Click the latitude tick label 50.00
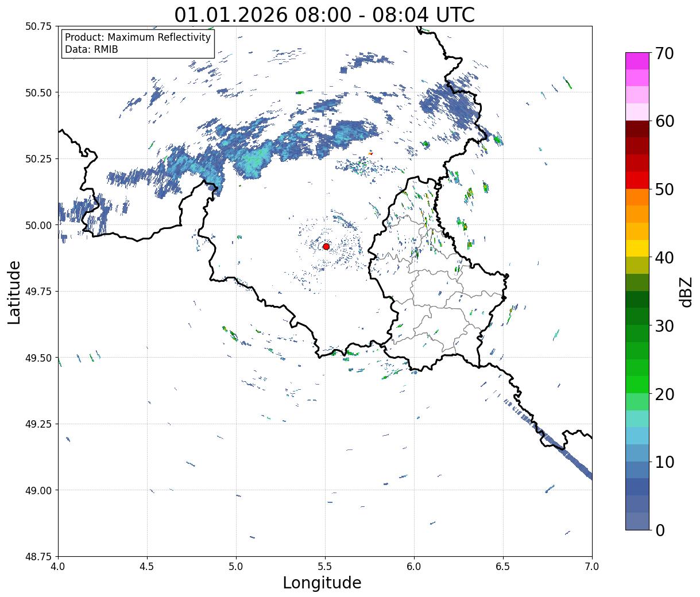 coord(38,225)
